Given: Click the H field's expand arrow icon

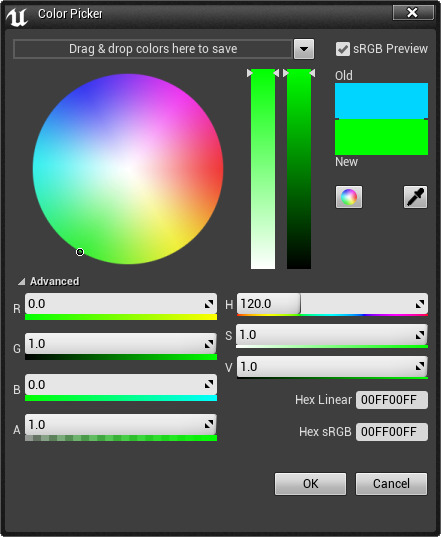Looking at the screenshot, I should tap(420, 304).
